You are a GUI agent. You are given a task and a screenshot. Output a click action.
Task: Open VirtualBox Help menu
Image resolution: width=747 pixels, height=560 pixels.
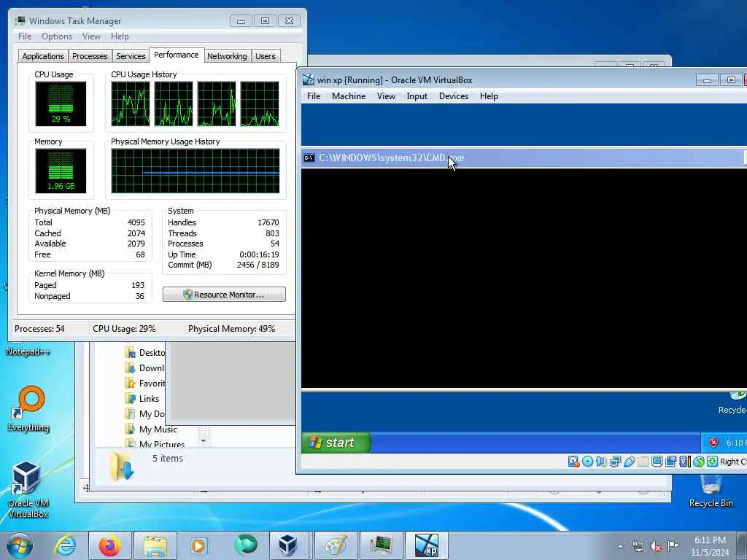489,96
